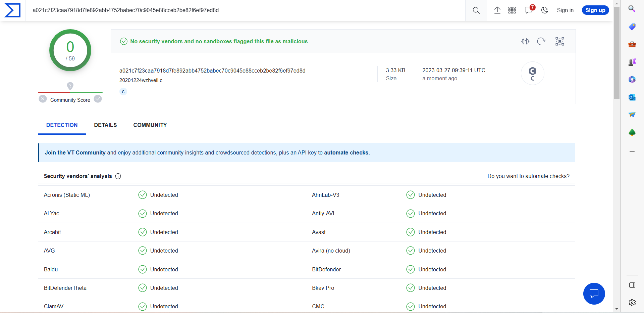
Task: Switch to the COMMUNITY tab
Action: pos(150,125)
